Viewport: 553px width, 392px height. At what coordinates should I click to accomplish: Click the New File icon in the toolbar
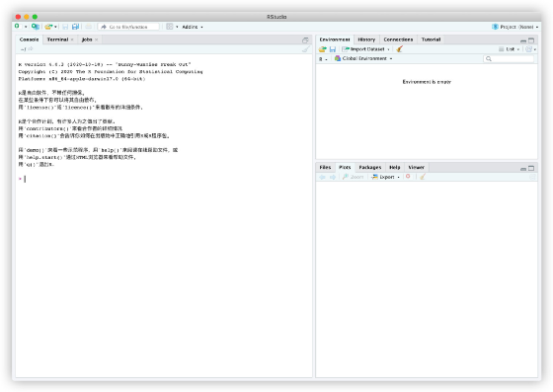18,27
